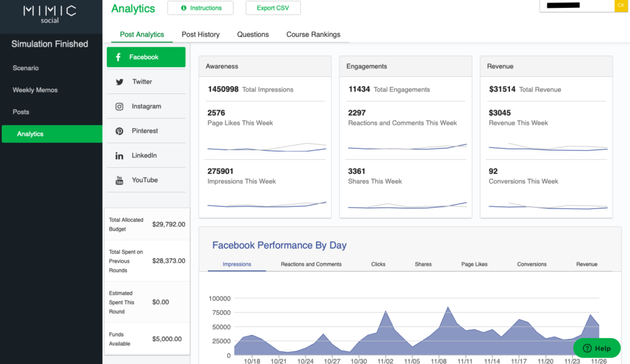
Task: Show the Impressions chart tab
Action: [237, 264]
